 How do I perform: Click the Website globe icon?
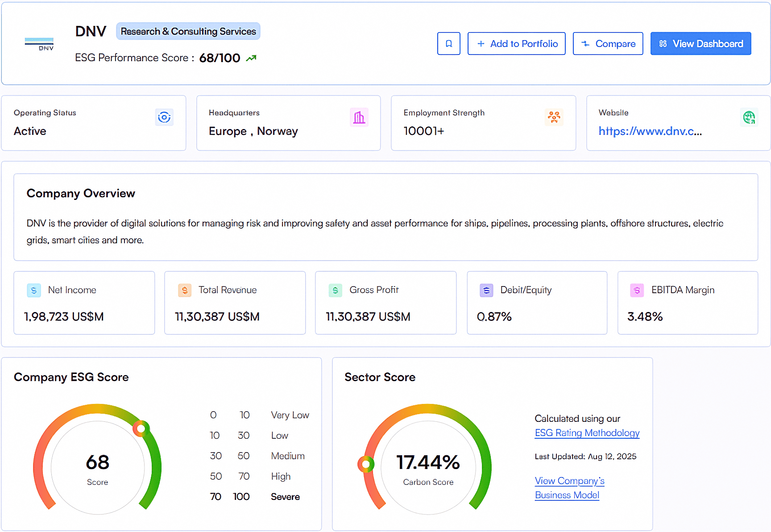pyautogui.click(x=749, y=117)
